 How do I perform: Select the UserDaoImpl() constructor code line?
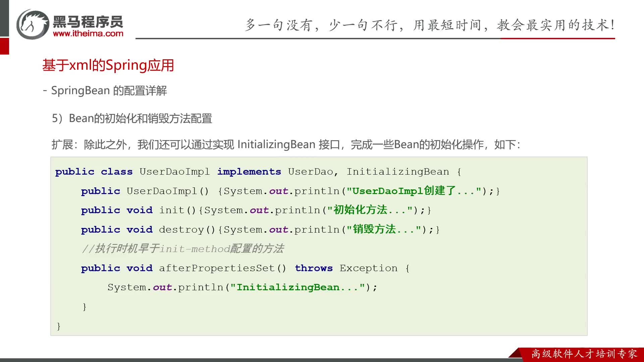pos(290,191)
